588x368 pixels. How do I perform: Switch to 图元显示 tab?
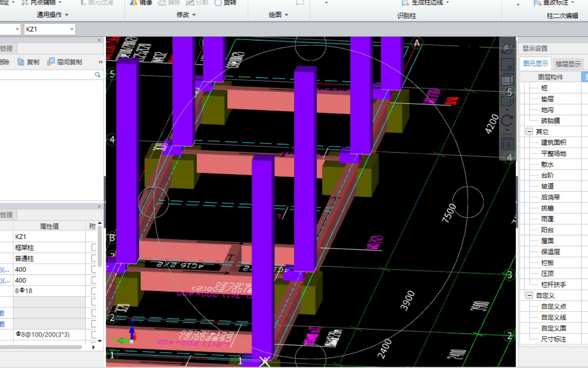[x=535, y=64]
